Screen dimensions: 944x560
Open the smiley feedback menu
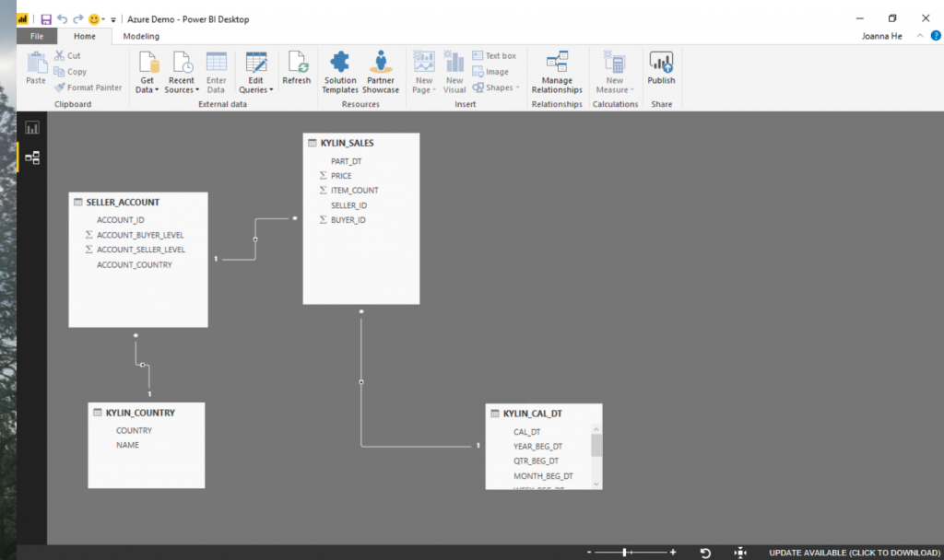click(95, 19)
